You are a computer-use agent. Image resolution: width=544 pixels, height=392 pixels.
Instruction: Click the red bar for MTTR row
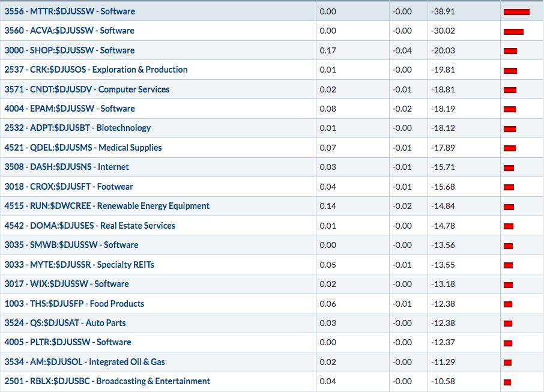pyautogui.click(x=516, y=12)
